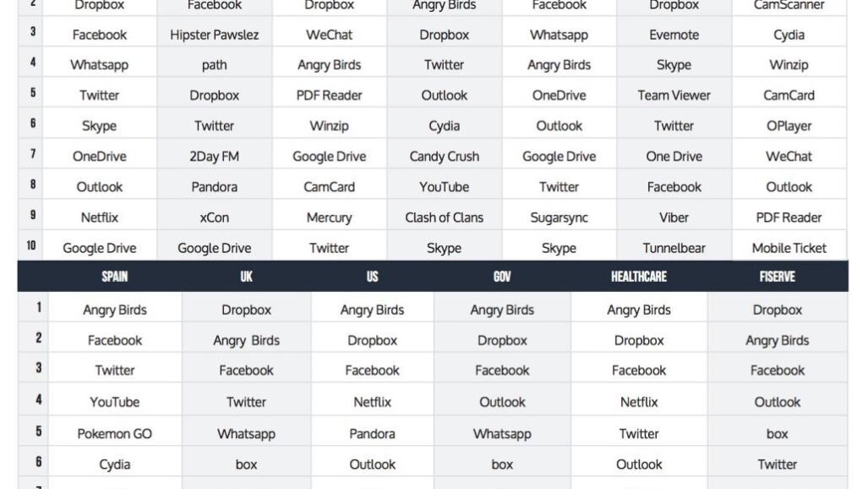Select the UK column header
868x489 pixels.
246,277
